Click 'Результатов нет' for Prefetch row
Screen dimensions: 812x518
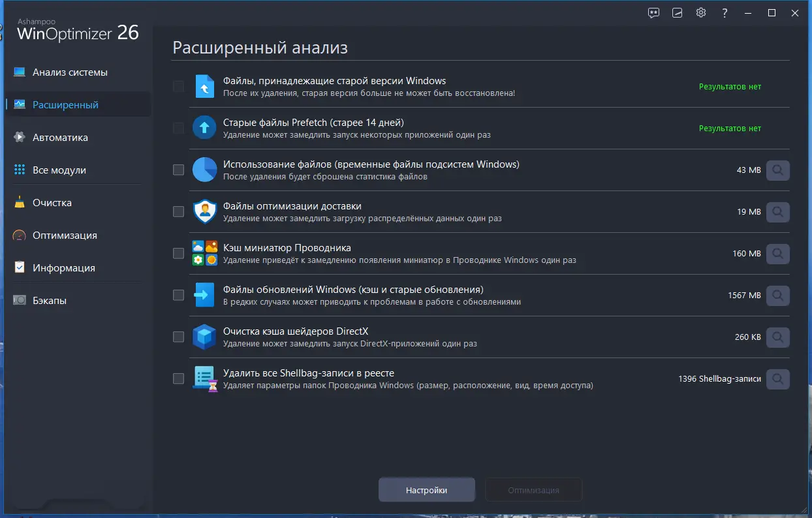click(x=730, y=129)
